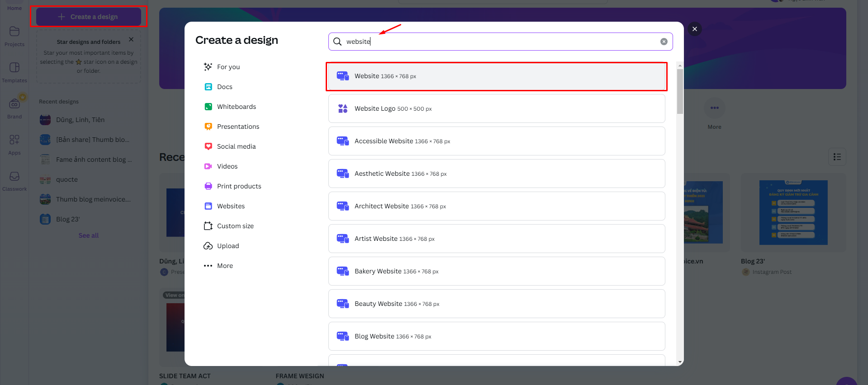868x385 pixels.
Task: Click the results scrollbar down arrow
Action: [x=680, y=362]
